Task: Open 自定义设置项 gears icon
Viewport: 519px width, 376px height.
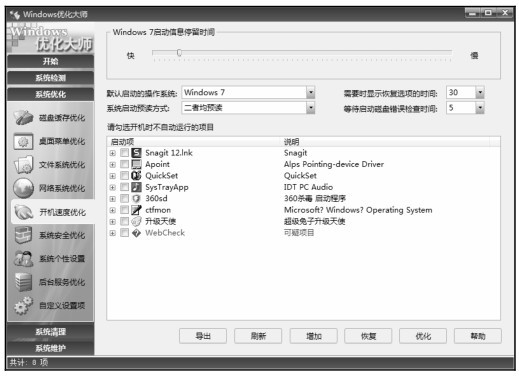Action: tap(23, 305)
